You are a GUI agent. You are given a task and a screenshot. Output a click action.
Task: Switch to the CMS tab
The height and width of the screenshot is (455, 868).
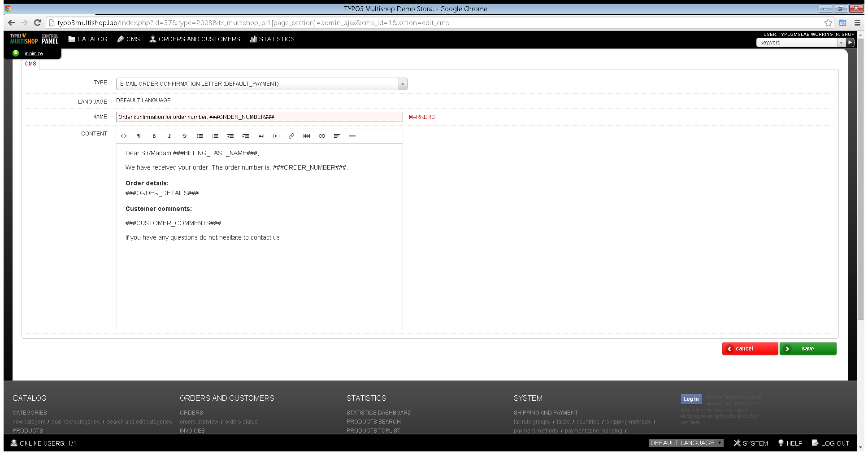(x=30, y=64)
